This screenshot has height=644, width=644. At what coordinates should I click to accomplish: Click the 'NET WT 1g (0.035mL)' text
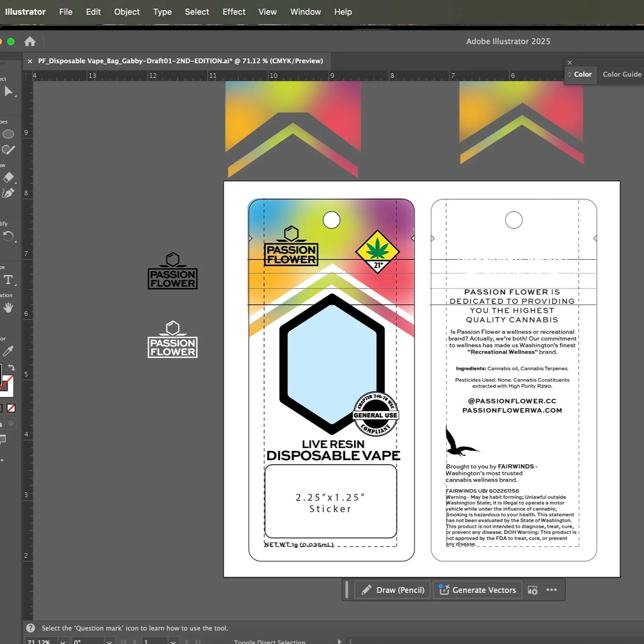299,545
